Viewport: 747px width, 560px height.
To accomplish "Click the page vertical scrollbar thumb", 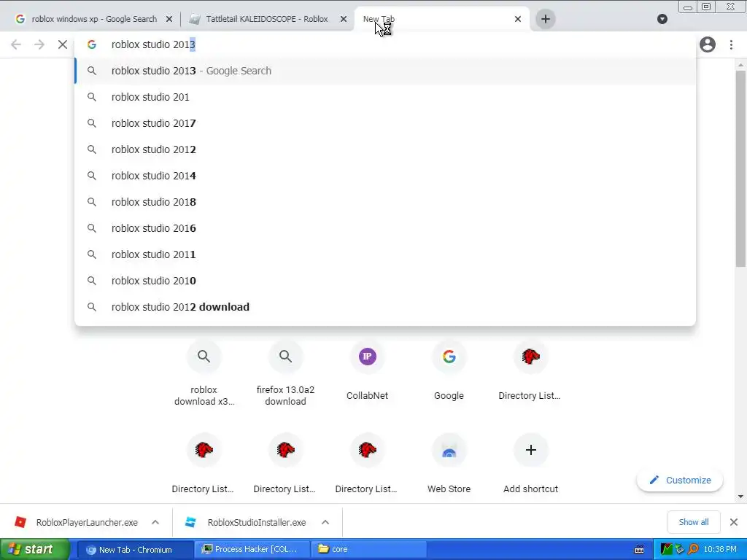I will (740, 168).
